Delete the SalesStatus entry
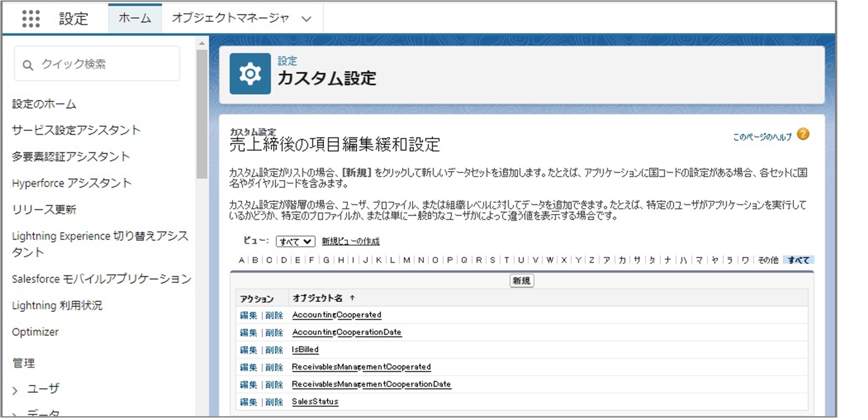Image resolution: width=868 pixels, height=420 pixels. 274,402
